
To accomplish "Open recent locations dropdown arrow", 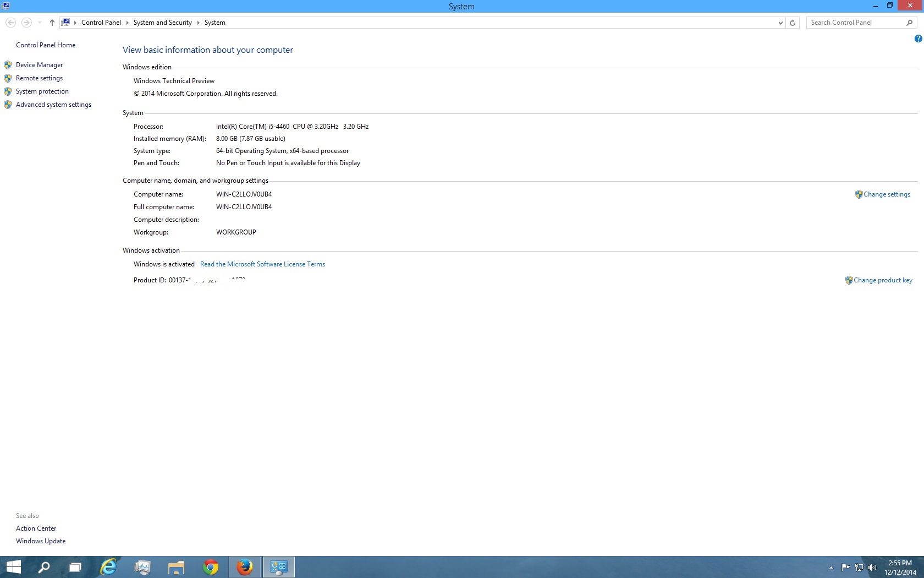I will click(40, 23).
